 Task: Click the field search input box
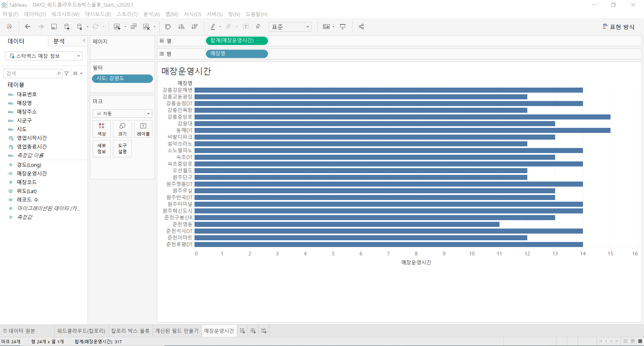pyautogui.click(x=33, y=73)
